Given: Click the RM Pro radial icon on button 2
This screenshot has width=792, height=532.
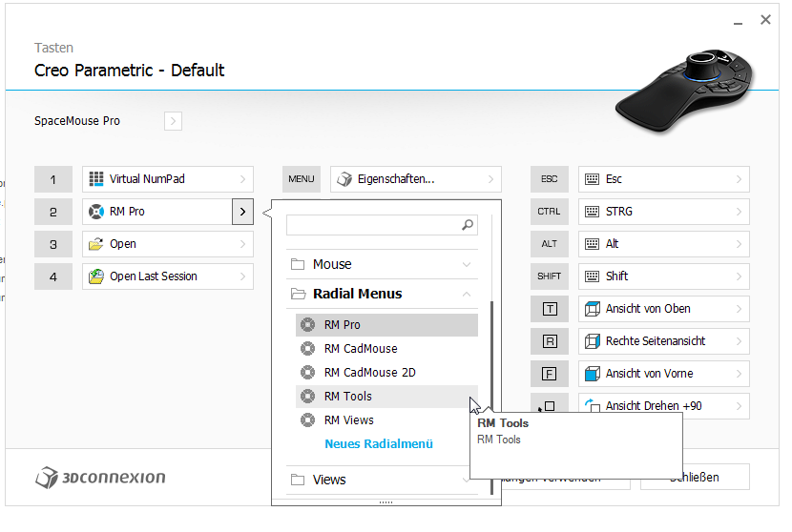Looking at the screenshot, I should click(96, 212).
